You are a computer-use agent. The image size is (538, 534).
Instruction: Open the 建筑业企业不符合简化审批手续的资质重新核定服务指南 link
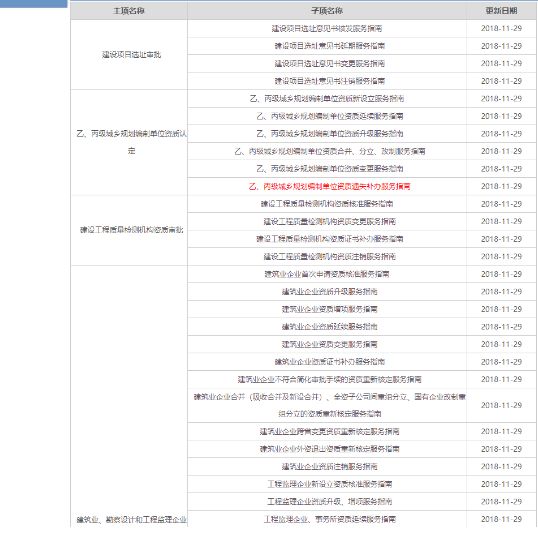(329, 380)
